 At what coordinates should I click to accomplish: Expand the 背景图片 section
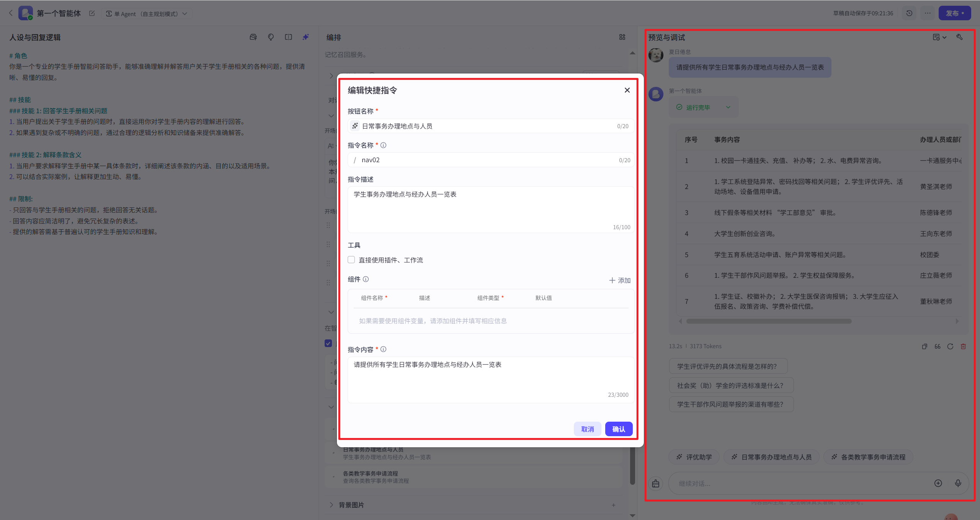332,505
